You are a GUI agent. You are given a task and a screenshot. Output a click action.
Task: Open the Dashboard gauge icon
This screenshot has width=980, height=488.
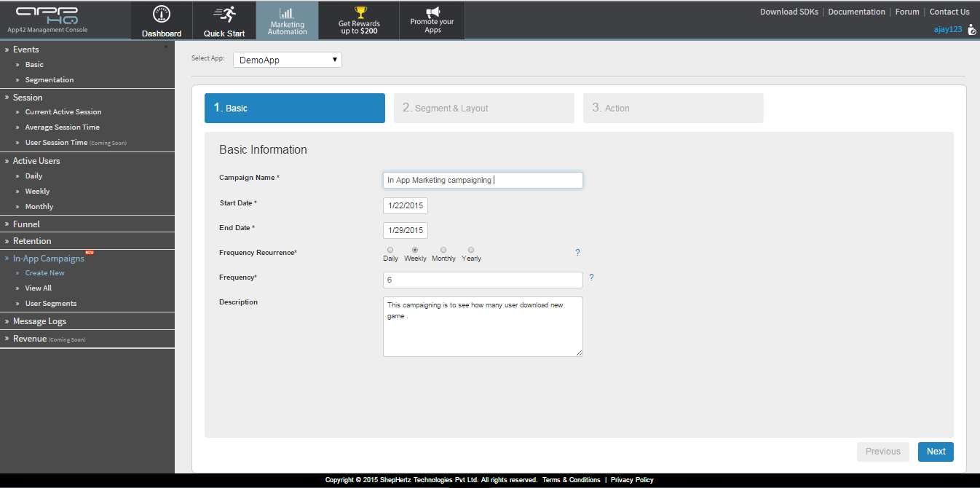pos(162,15)
